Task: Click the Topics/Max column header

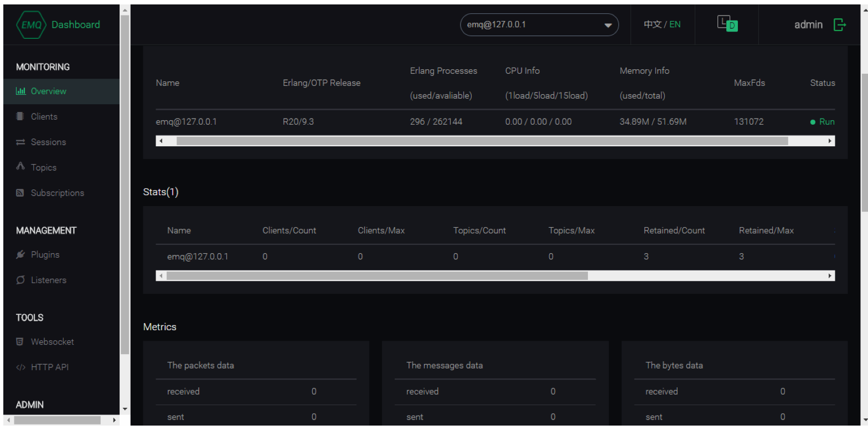Action: pos(572,231)
